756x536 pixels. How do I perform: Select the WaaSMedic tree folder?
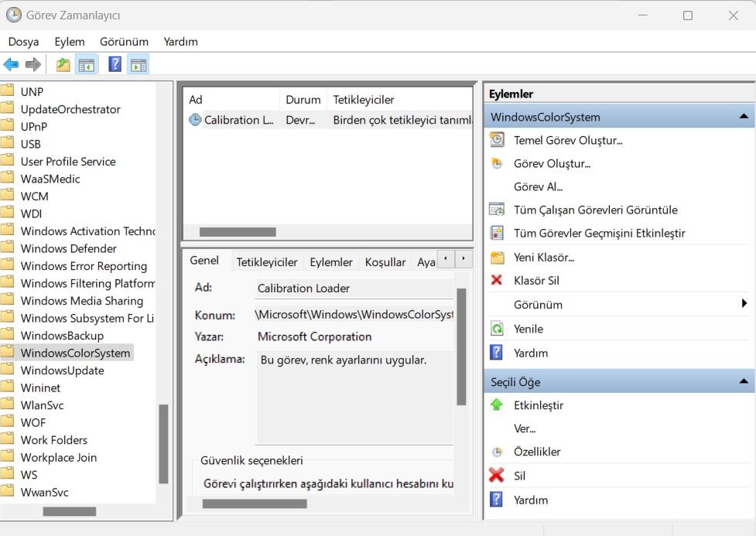click(x=50, y=179)
